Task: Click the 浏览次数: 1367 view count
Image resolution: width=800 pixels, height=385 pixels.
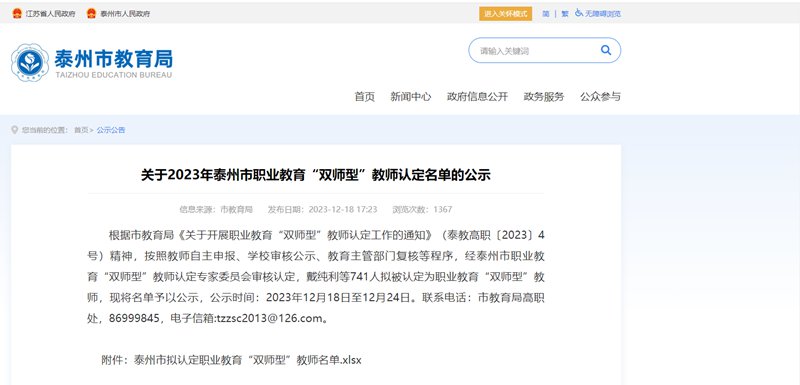Action: [x=422, y=210]
